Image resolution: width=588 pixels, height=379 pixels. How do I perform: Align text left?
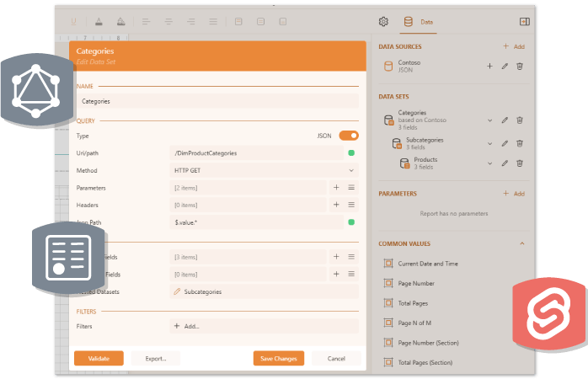(147, 22)
